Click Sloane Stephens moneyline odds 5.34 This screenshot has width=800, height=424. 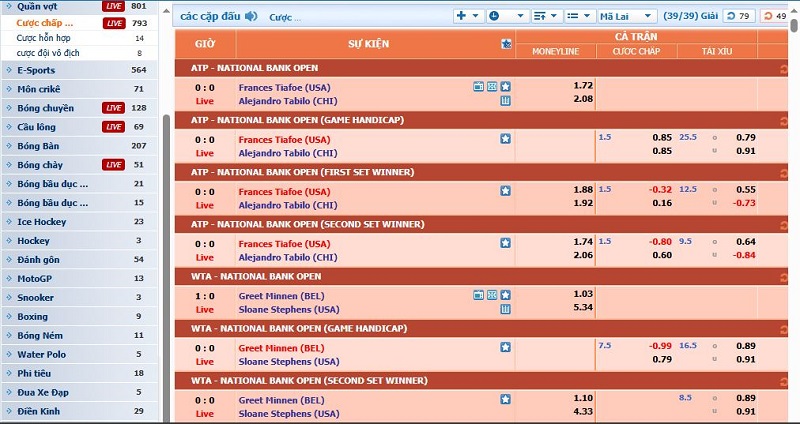(x=583, y=307)
